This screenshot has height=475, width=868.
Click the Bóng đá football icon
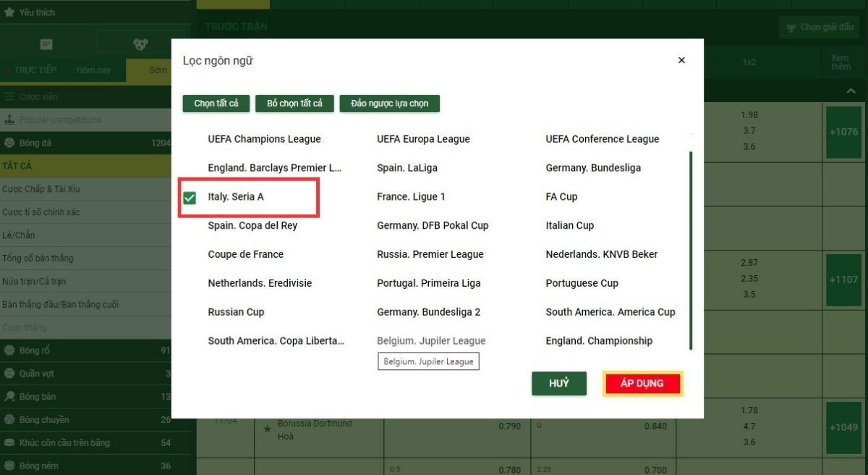point(9,143)
